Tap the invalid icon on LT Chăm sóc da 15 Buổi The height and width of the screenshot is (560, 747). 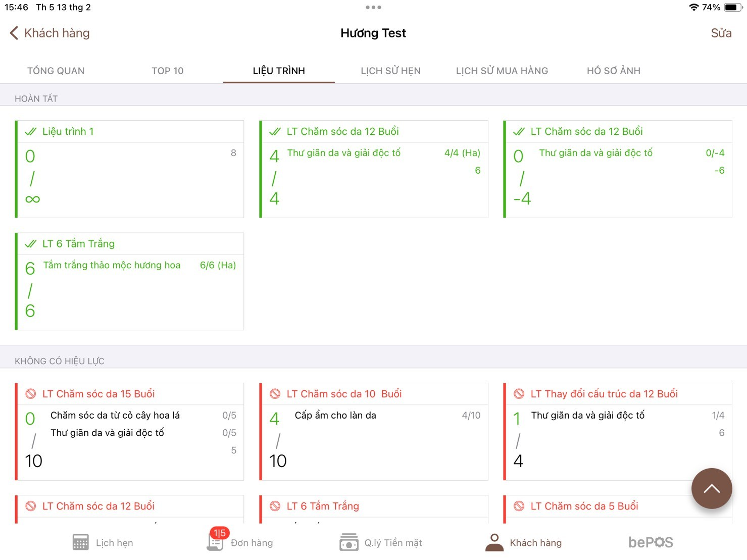[x=31, y=394]
